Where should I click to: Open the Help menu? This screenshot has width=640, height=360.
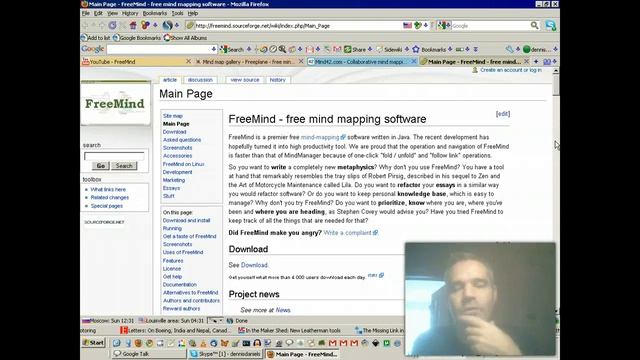pos(193,13)
